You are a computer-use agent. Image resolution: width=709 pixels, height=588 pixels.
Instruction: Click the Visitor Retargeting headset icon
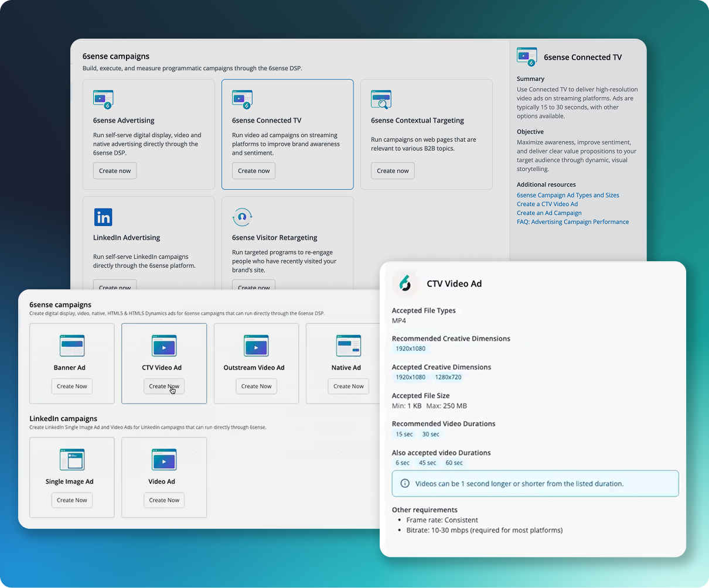(242, 217)
